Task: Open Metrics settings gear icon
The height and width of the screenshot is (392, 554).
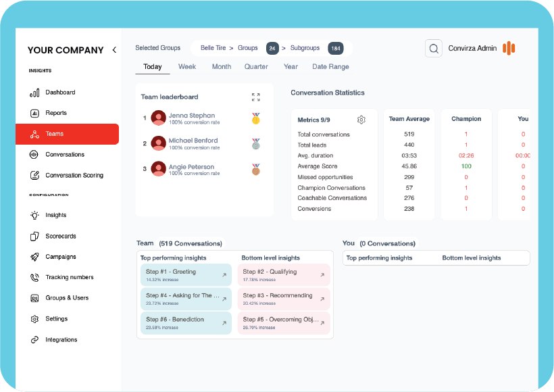Action: [361, 120]
